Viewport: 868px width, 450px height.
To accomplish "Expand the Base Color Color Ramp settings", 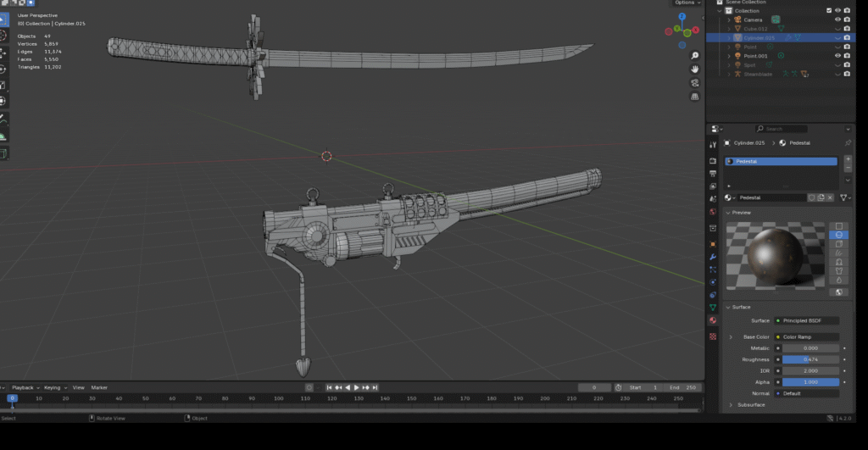I will [731, 336].
